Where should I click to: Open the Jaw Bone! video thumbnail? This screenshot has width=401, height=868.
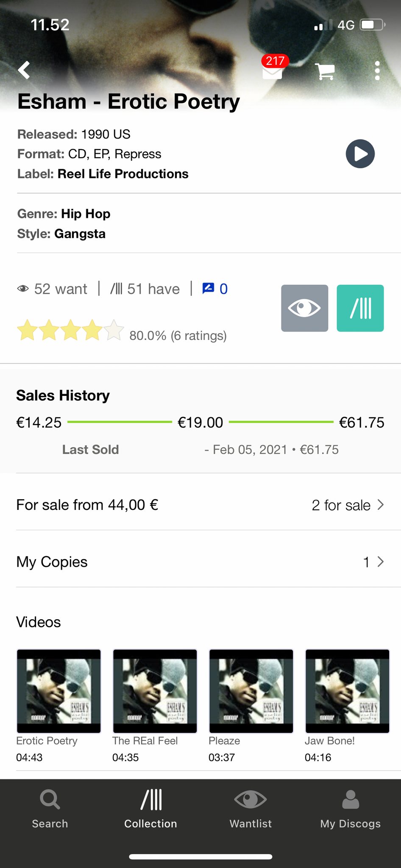pyautogui.click(x=348, y=691)
